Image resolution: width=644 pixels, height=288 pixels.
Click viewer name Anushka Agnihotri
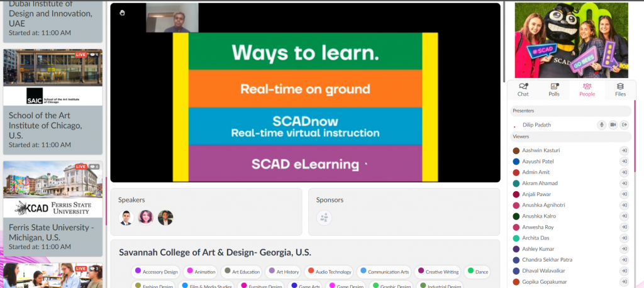[544, 205]
